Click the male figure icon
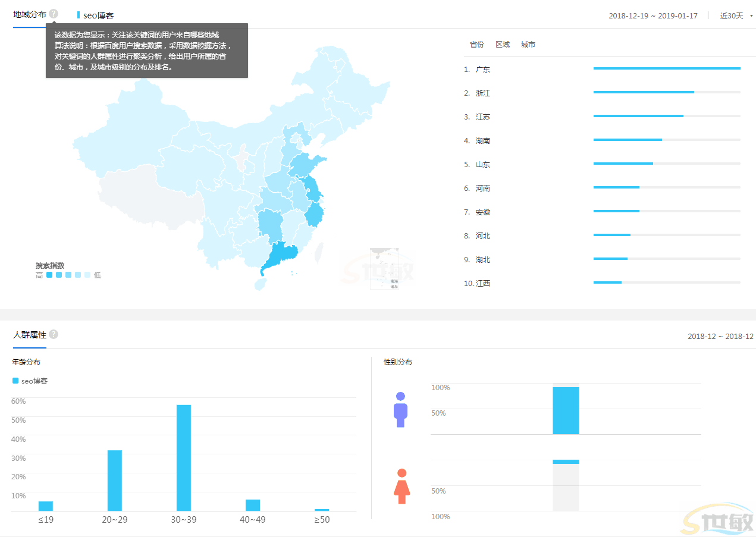The image size is (756, 537). tap(400, 409)
